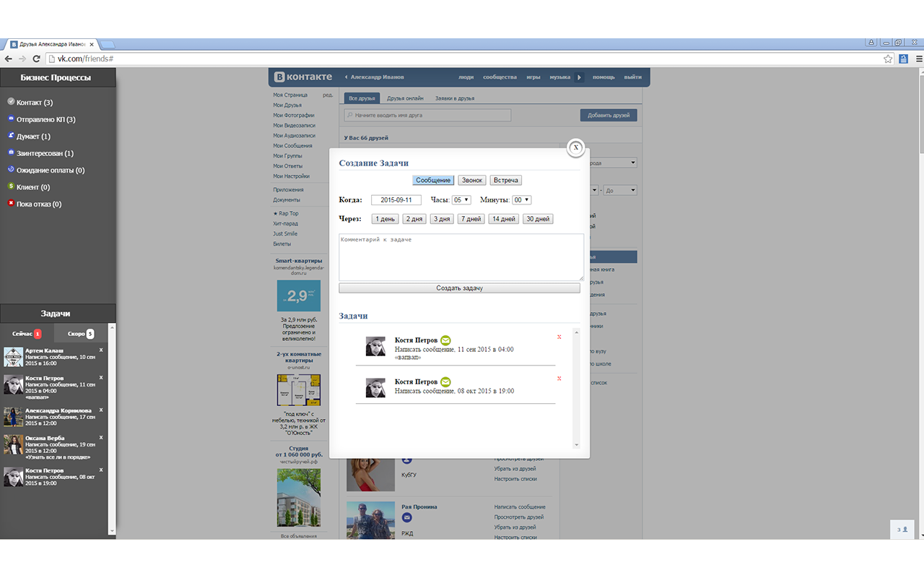
Task: Click Добавить друзей button
Action: (x=609, y=115)
